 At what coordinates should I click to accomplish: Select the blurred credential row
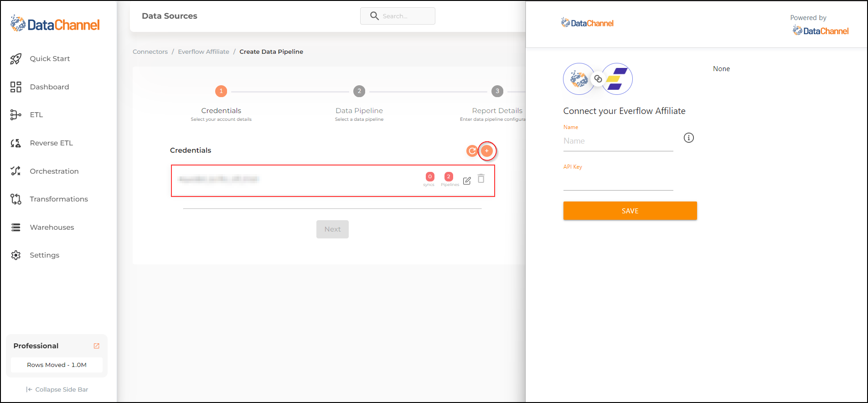[x=333, y=181]
